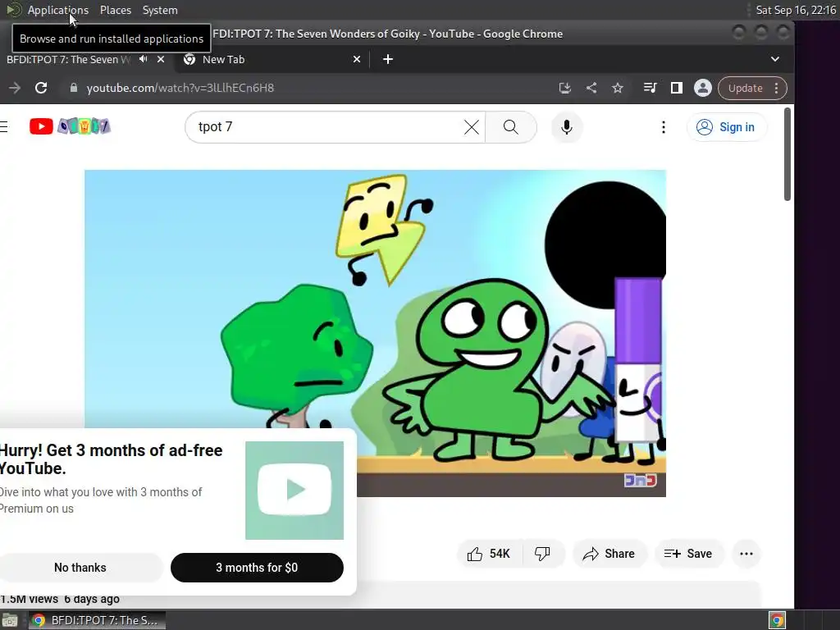
Task: Reload the YouTube page
Action: click(x=41, y=88)
